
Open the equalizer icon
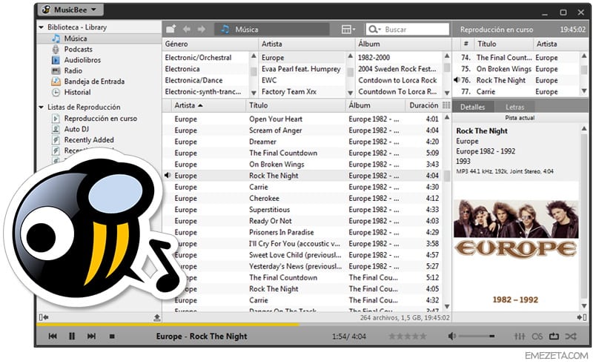[520, 336]
